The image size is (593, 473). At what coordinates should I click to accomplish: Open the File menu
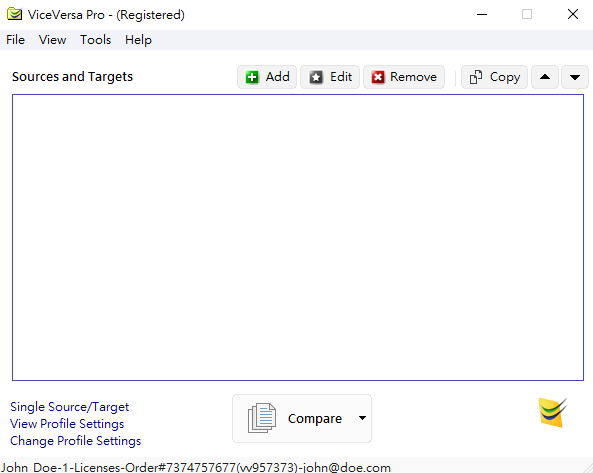pyautogui.click(x=16, y=40)
